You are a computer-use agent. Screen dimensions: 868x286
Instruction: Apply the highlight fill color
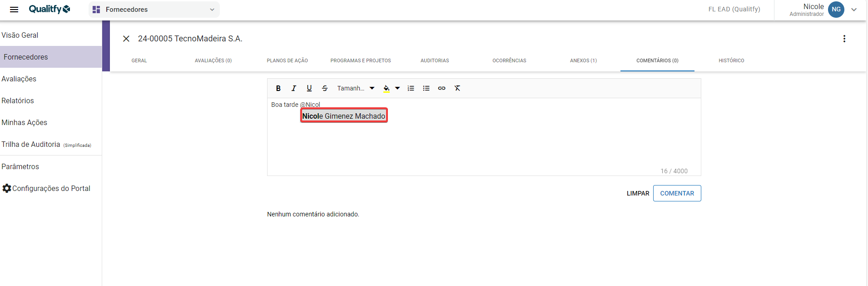click(386, 88)
